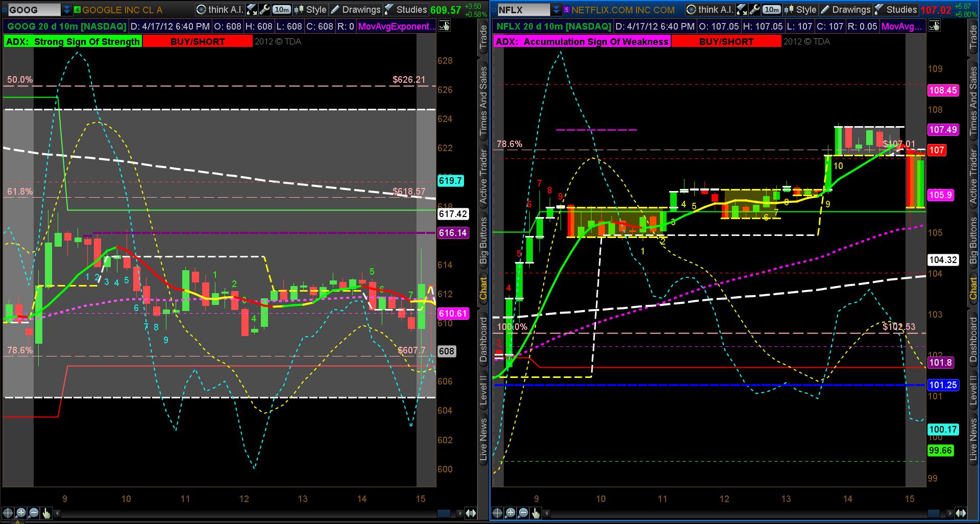Click the link dot left of NFLX symbol
This screenshot has width=980, height=524.
coord(495,10)
